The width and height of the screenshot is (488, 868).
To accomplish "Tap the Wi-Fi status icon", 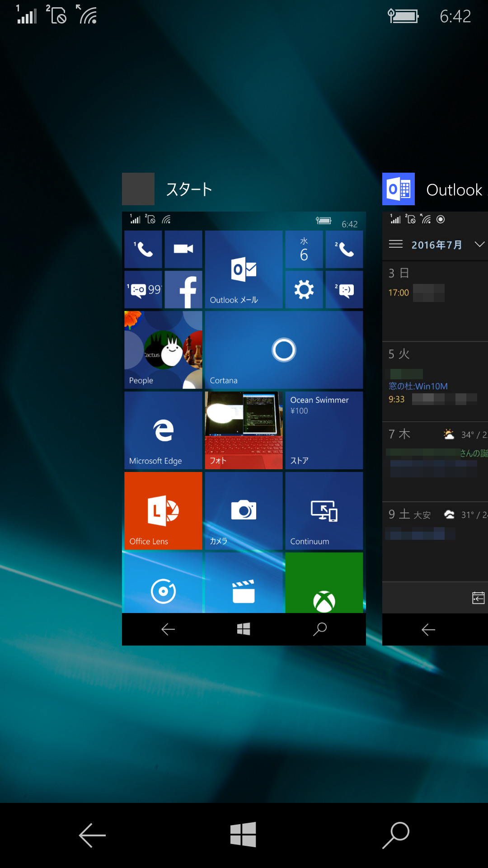I will pos(86,14).
